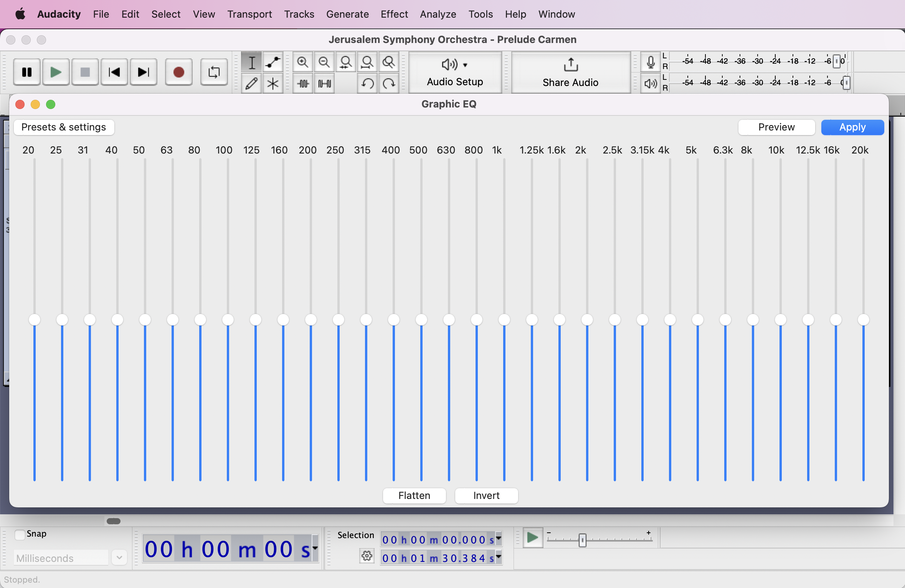The width and height of the screenshot is (905, 588).
Task: Adjust the recording level slider knob
Action: pos(837,61)
